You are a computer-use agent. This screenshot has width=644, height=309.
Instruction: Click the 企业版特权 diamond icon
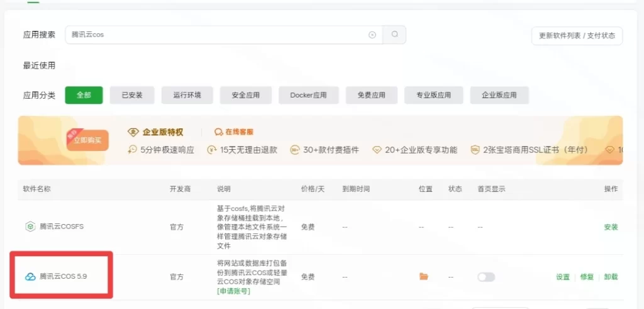point(133,132)
